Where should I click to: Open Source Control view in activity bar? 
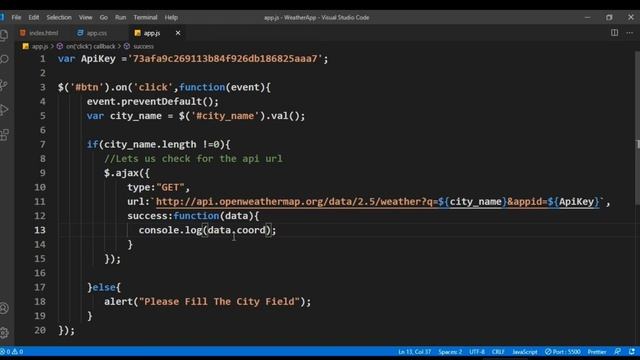pos(4,85)
